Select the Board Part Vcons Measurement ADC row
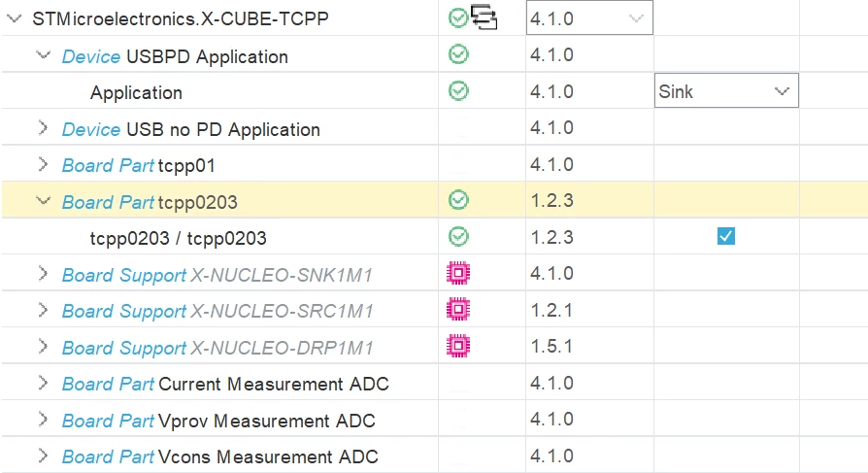 [434, 456]
